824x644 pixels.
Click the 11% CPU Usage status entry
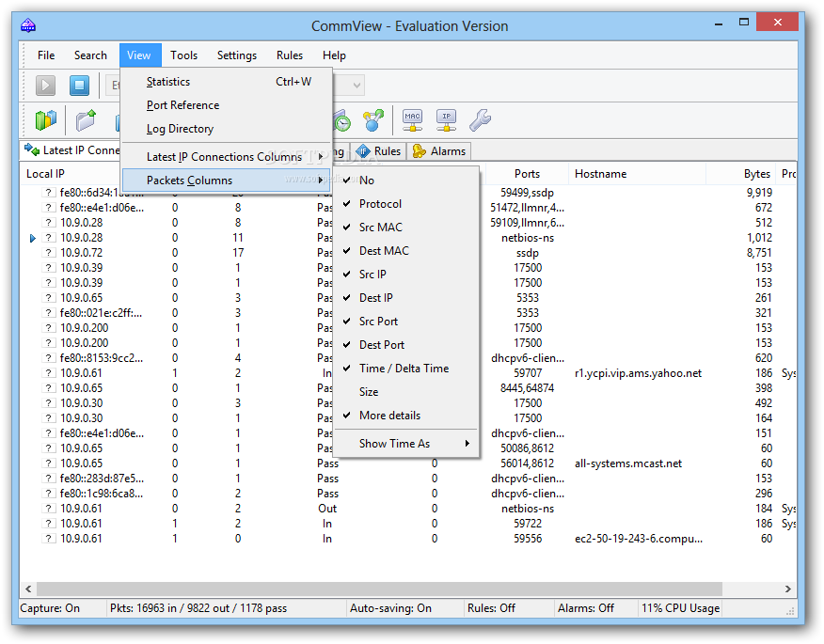coord(680,608)
